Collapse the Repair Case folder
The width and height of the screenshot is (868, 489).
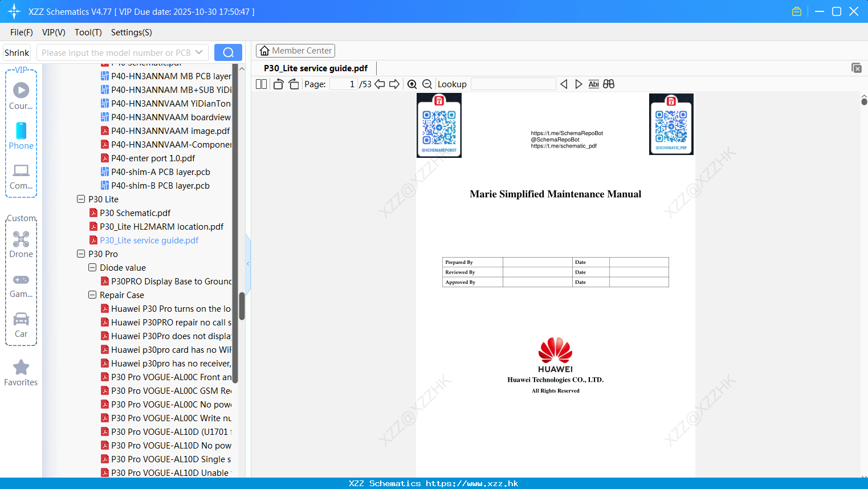(92, 295)
